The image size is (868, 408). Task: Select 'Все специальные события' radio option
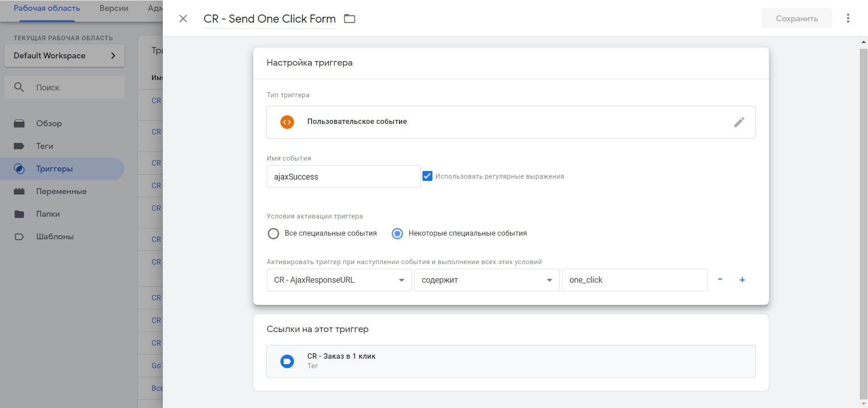tap(273, 233)
